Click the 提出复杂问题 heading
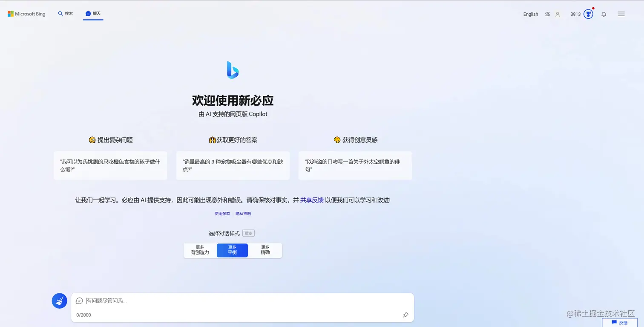Image resolution: width=644 pixels, height=327 pixels. point(111,140)
